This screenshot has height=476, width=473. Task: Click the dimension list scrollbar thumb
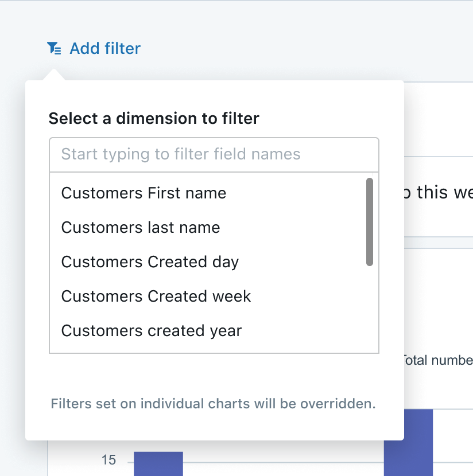click(370, 222)
